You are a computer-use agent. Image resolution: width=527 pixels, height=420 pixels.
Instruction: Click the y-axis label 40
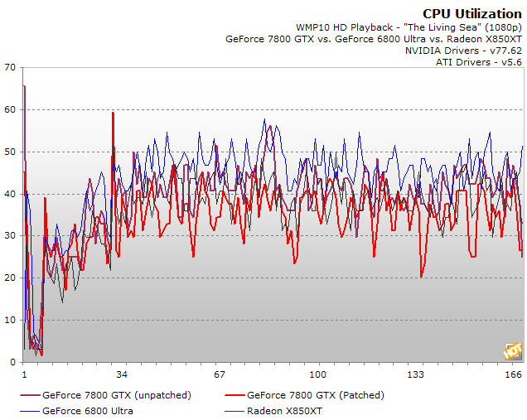pos(10,194)
